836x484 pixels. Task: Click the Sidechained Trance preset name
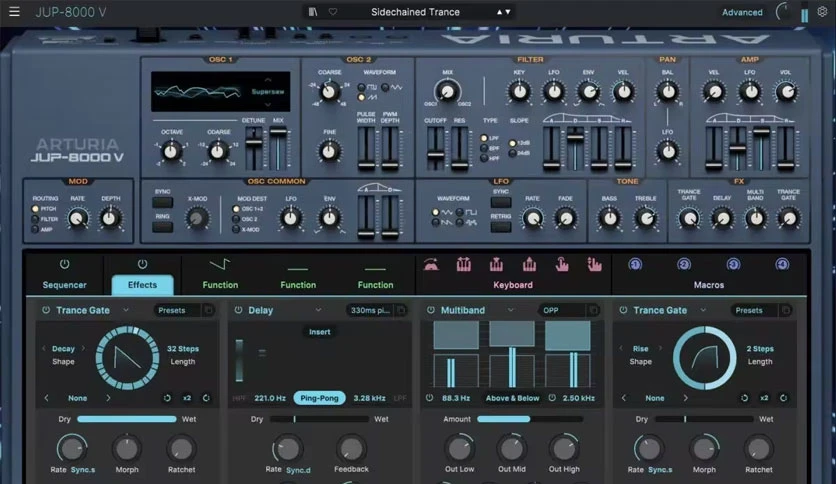pyautogui.click(x=415, y=12)
